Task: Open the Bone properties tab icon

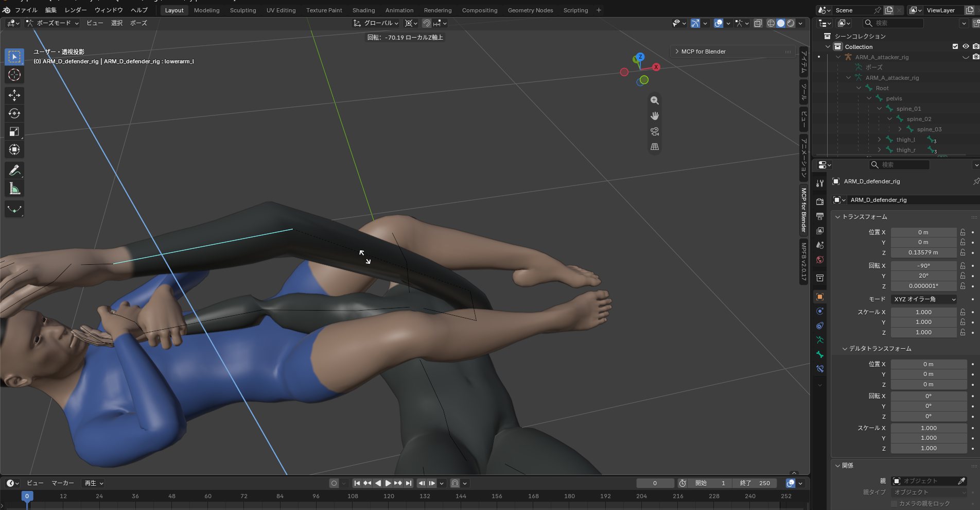Action: 820,354
